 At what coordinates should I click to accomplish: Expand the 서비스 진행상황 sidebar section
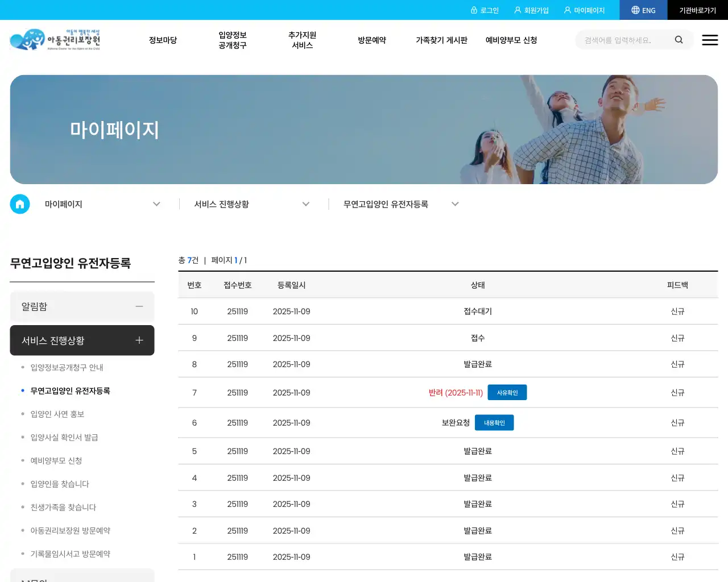[x=139, y=340]
